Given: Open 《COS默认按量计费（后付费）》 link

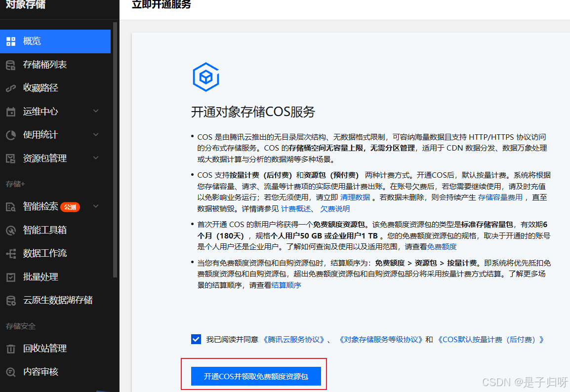Looking at the screenshot, I should click(491, 339).
